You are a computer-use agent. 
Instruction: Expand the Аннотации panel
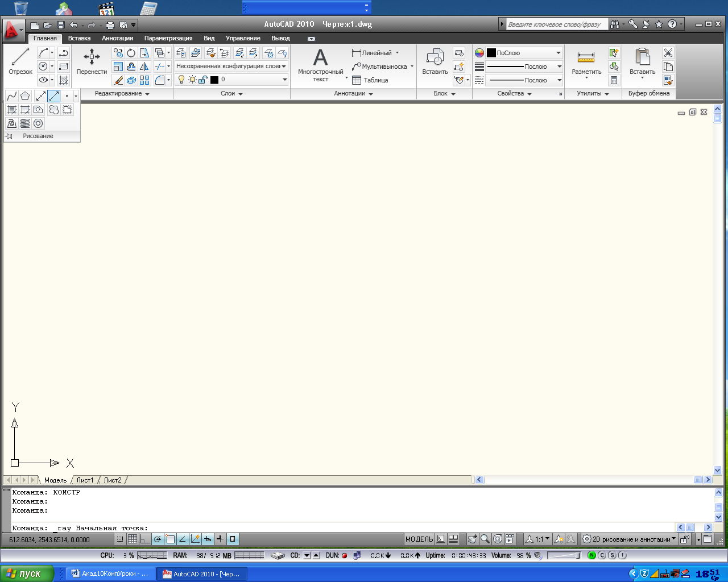(x=353, y=93)
